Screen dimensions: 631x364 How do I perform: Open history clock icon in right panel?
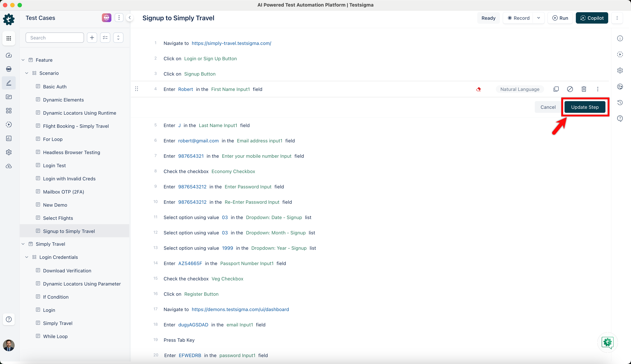(x=620, y=102)
